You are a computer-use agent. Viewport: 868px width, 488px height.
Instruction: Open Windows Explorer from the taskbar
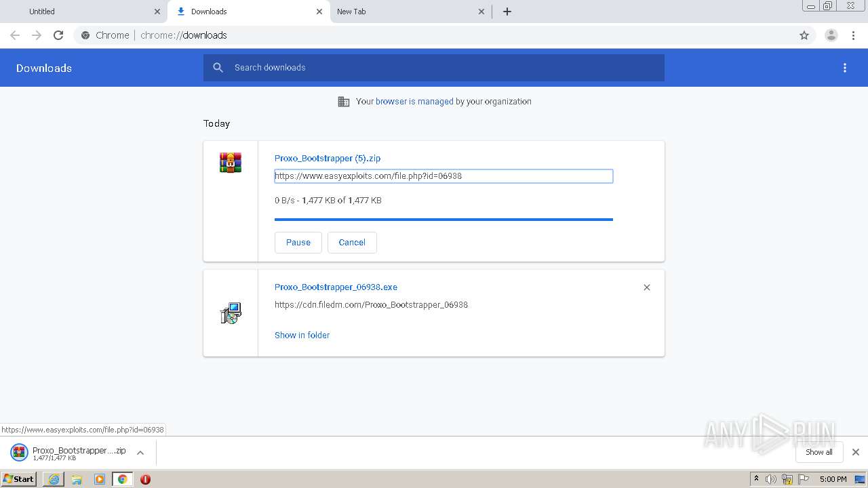click(77, 479)
